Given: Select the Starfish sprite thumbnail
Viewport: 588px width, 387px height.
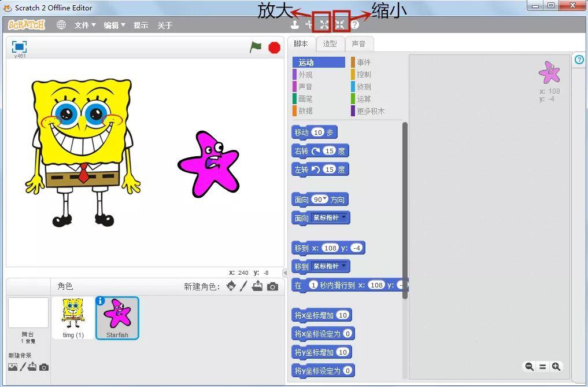Looking at the screenshot, I should coord(117,318).
